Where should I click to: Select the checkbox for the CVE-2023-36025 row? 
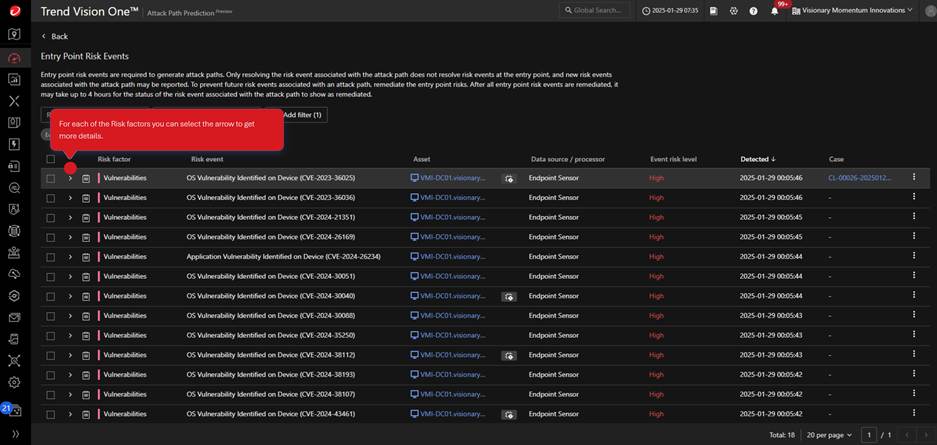click(x=51, y=178)
